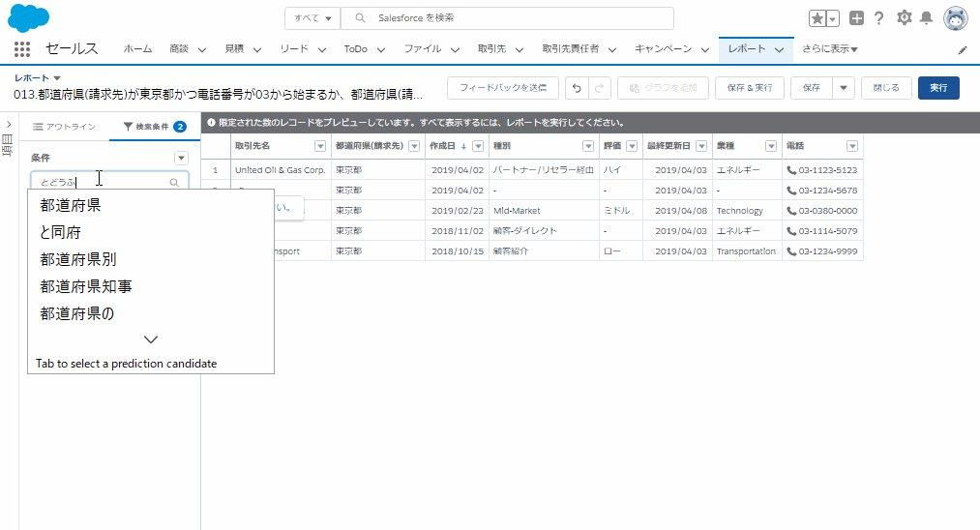Select suggestion 都道府県の
The height and width of the screenshot is (530, 980).
point(76,313)
